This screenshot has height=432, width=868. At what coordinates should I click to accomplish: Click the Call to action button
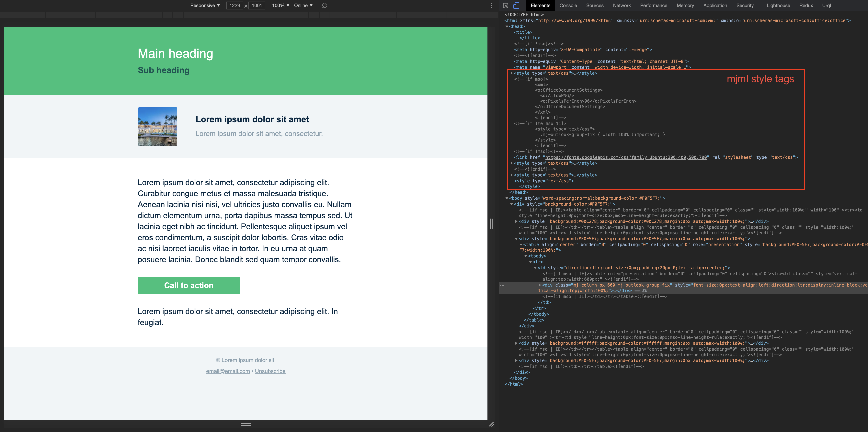pyautogui.click(x=189, y=285)
